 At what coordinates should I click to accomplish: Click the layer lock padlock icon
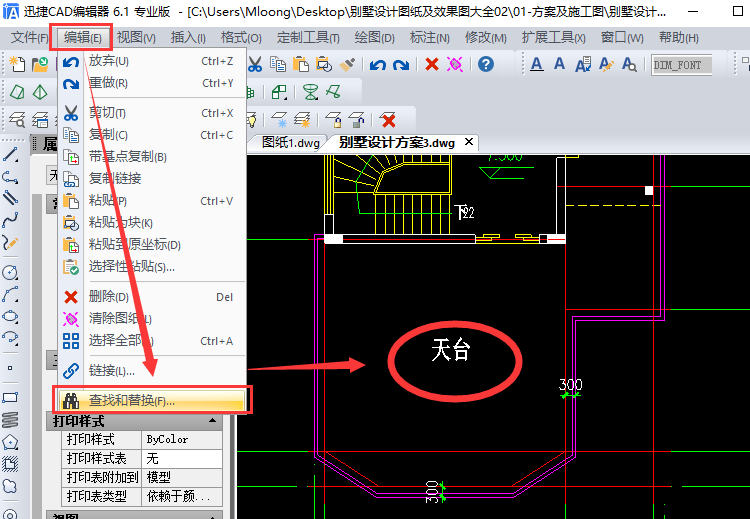tap(334, 120)
